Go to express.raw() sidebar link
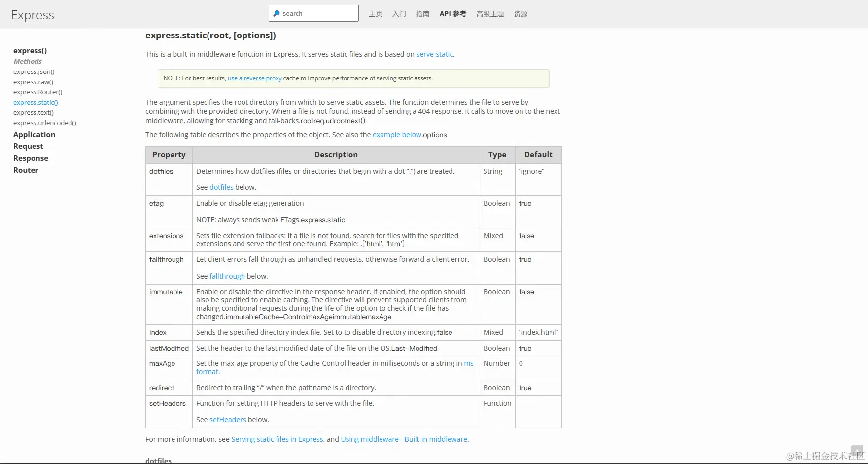This screenshot has height=464, width=868. tap(33, 82)
